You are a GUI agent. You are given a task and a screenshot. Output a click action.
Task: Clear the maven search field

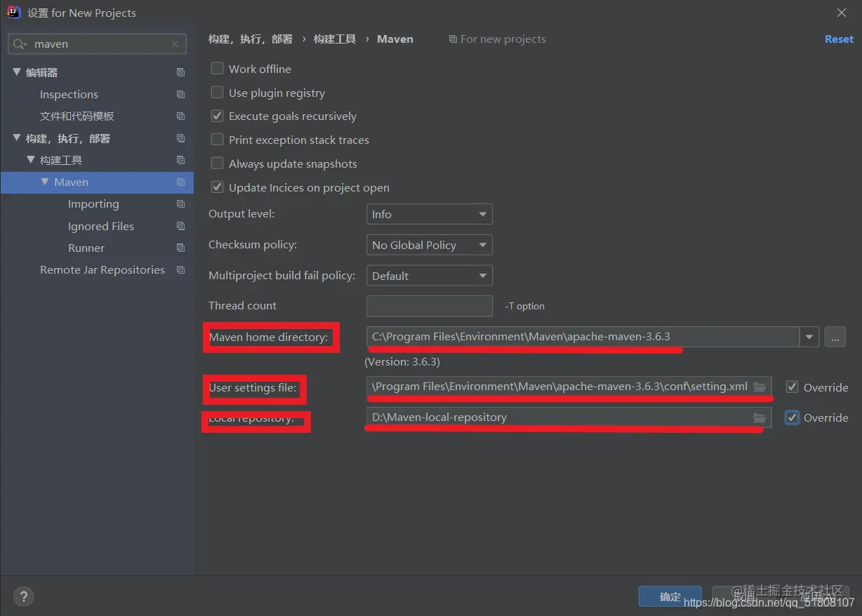(x=175, y=43)
